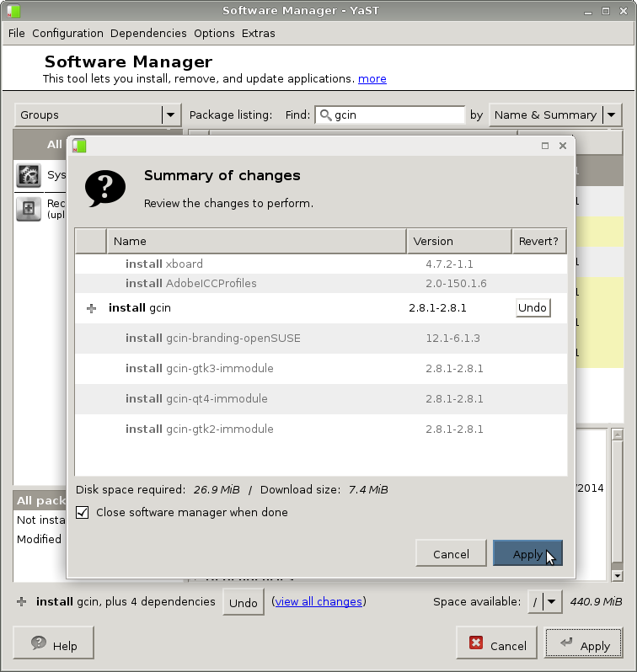Sort by the Name column header

256,242
